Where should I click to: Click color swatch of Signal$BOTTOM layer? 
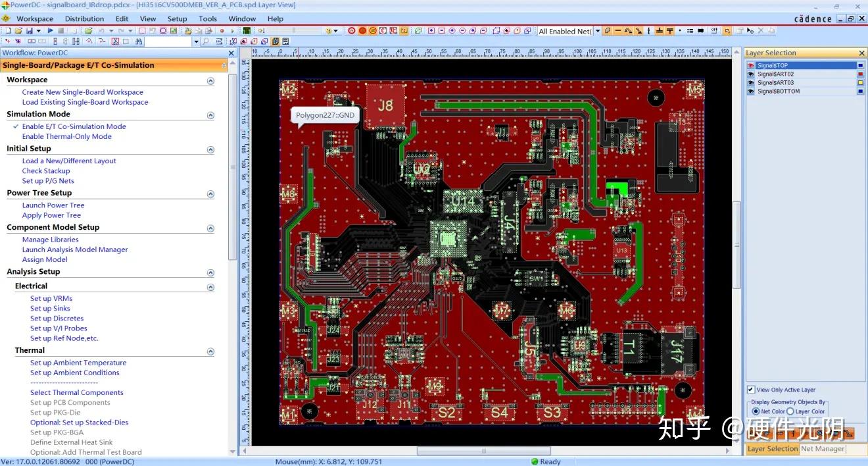(x=860, y=91)
